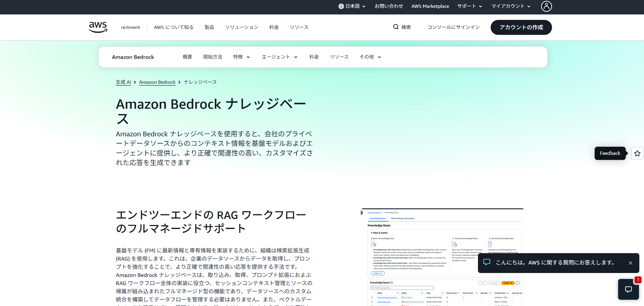Open the ソリューション menu

[x=242, y=27]
